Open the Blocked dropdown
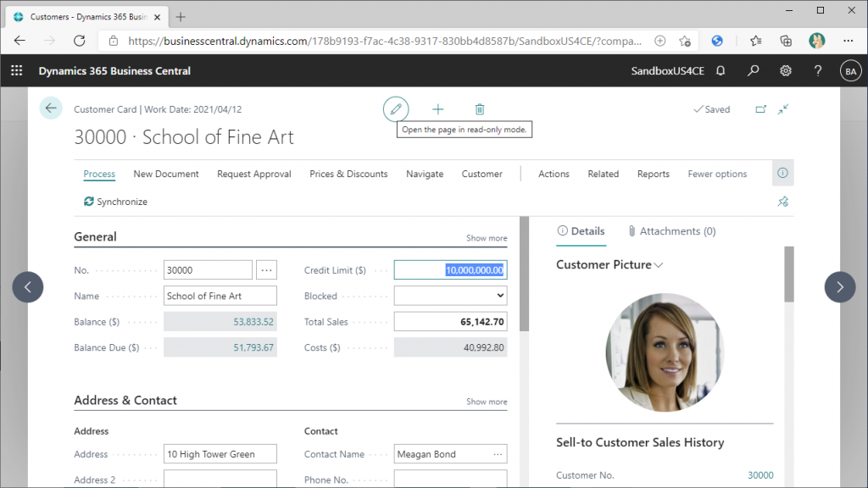Viewport: 868px width, 488px height. pos(451,296)
